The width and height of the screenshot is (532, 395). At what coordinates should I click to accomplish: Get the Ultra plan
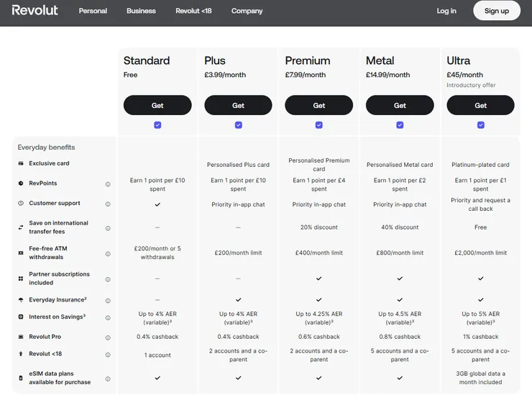pos(480,105)
